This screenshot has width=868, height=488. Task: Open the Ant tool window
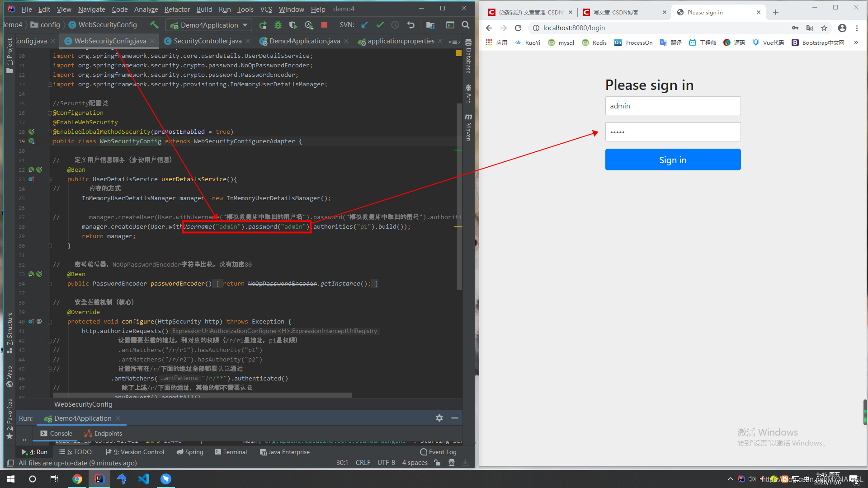pyautogui.click(x=468, y=94)
